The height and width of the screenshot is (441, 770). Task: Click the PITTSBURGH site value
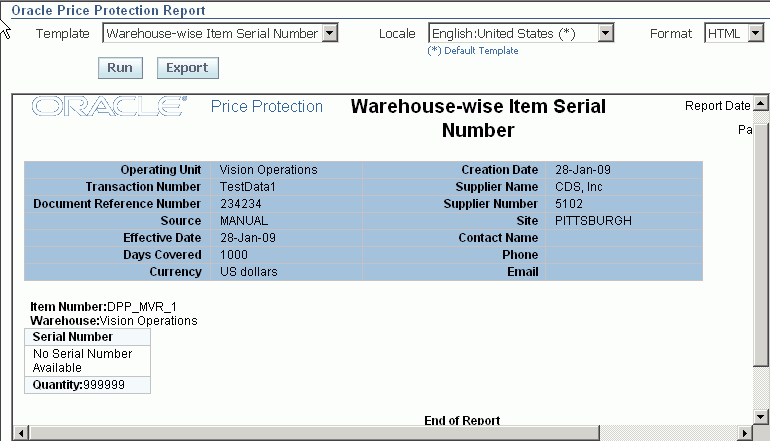pos(593,221)
